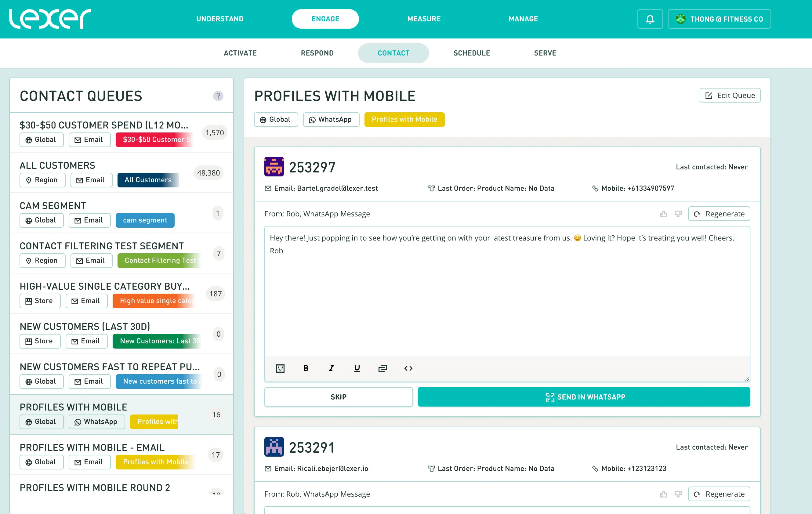Toggle italic formatting in message editor
Screen dimensions: 812x514
[x=331, y=368]
